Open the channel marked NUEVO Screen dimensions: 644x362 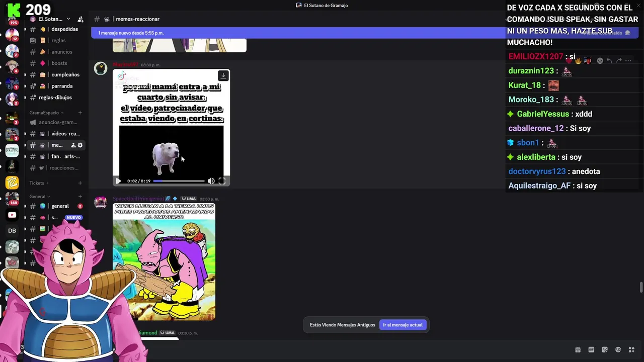coord(55,218)
